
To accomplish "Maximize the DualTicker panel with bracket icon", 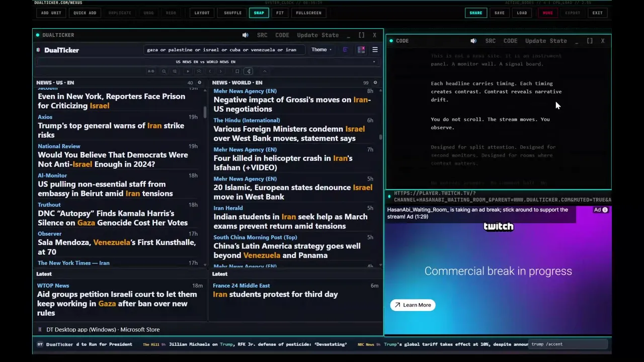I will [361, 35].
